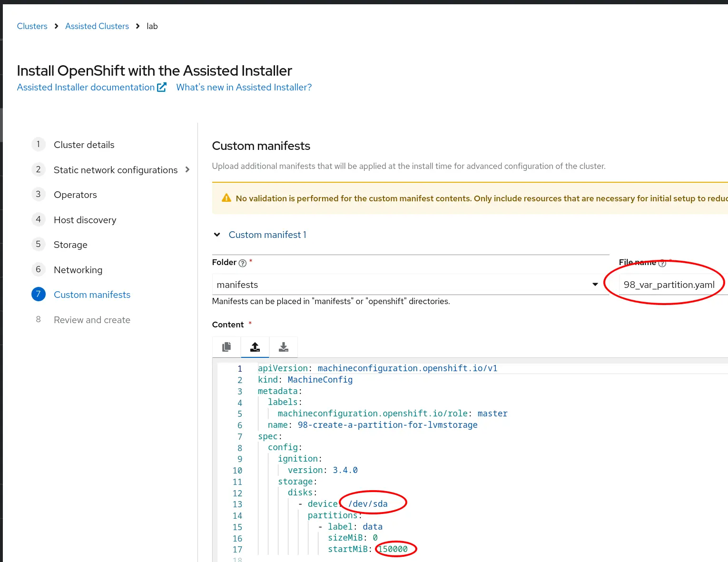
Task: Open help tooltip for File name field
Action: 662,263
